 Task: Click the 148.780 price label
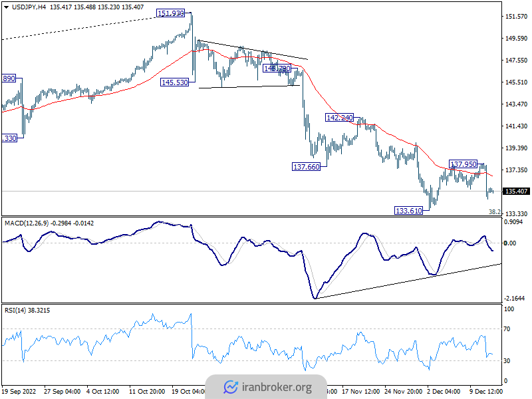pos(277,68)
